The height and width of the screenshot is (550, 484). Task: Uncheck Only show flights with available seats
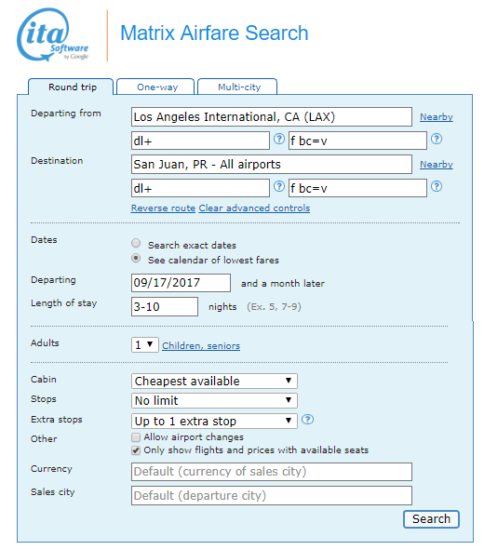(x=136, y=450)
